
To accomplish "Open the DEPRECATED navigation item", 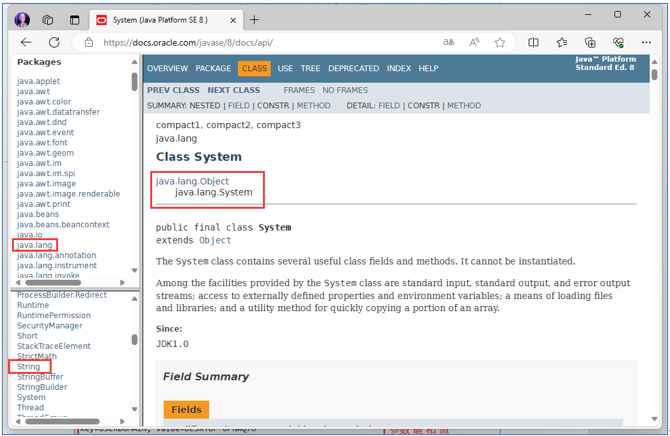I will coord(353,68).
